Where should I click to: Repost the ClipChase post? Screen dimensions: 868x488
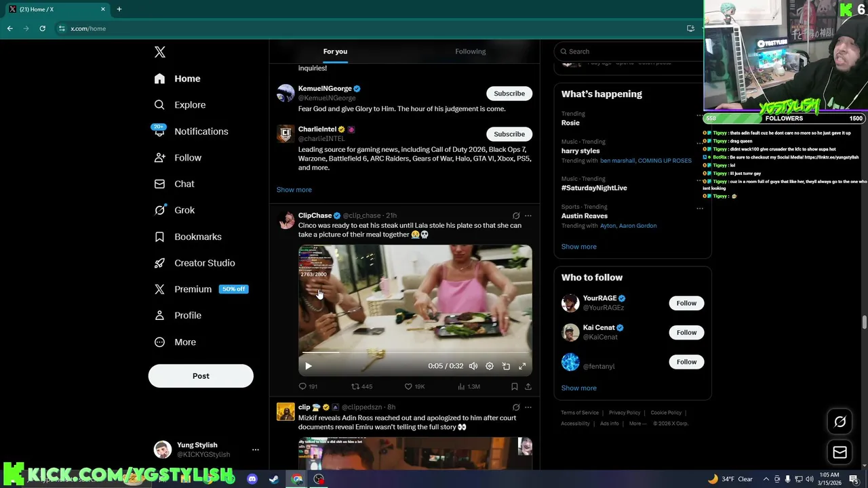pyautogui.click(x=361, y=386)
